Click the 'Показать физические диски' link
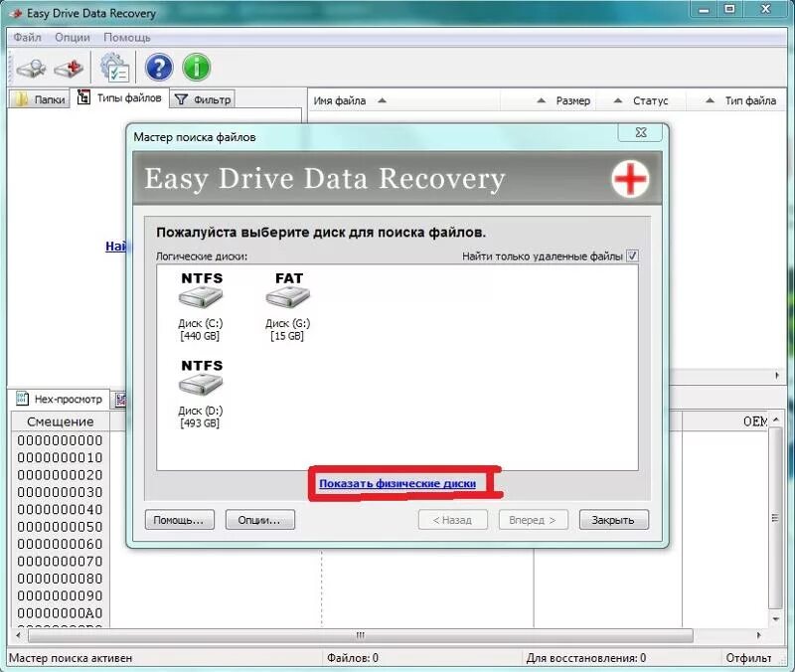Image resolution: width=795 pixels, height=672 pixels. 397,483
